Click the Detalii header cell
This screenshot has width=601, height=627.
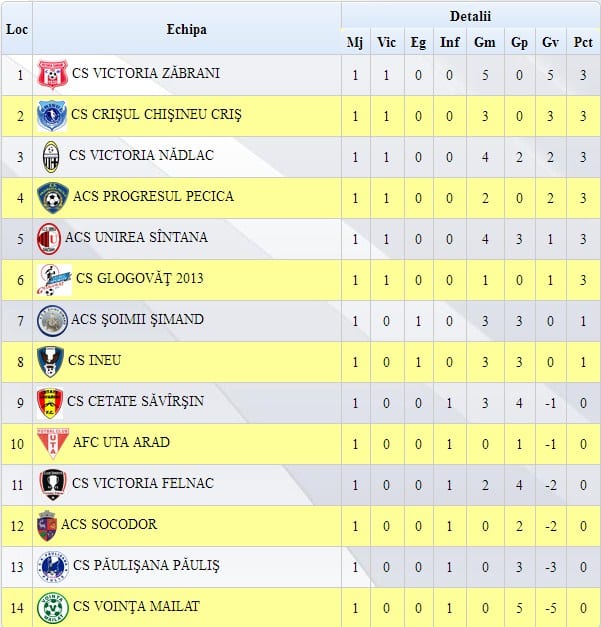pos(470,16)
